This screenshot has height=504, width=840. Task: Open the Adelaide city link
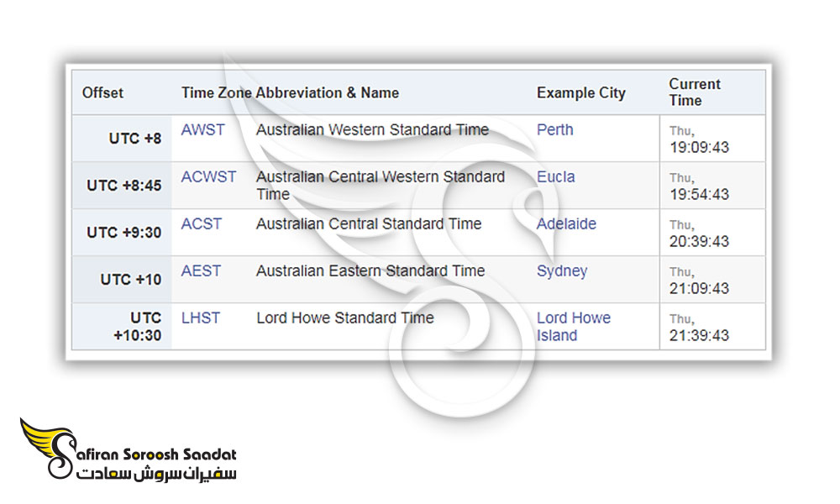tap(566, 224)
